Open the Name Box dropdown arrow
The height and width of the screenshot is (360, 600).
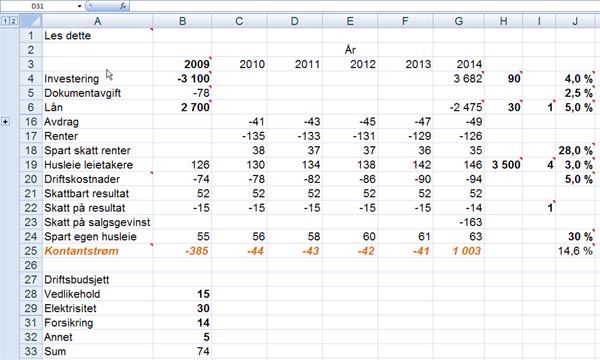(79, 6)
